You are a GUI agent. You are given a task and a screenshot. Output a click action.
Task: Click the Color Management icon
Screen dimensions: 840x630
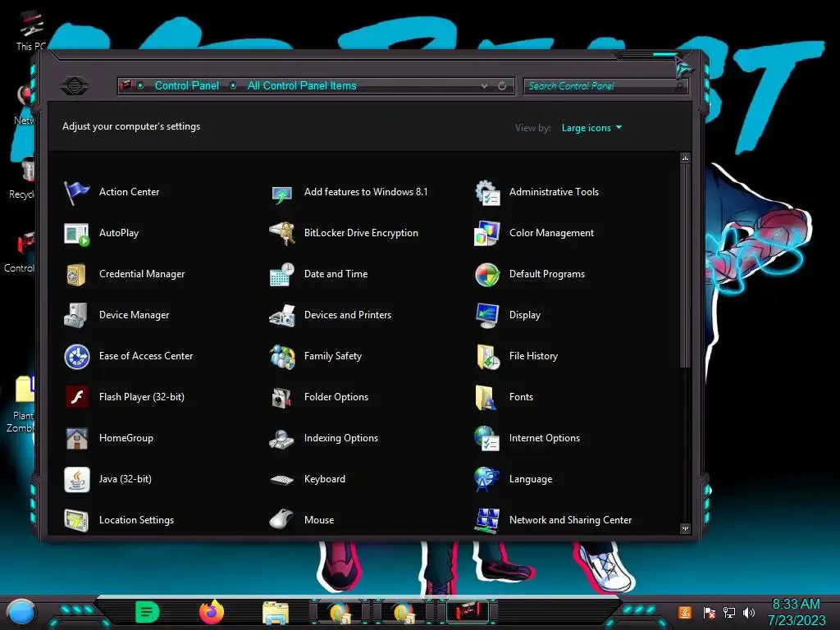point(487,234)
